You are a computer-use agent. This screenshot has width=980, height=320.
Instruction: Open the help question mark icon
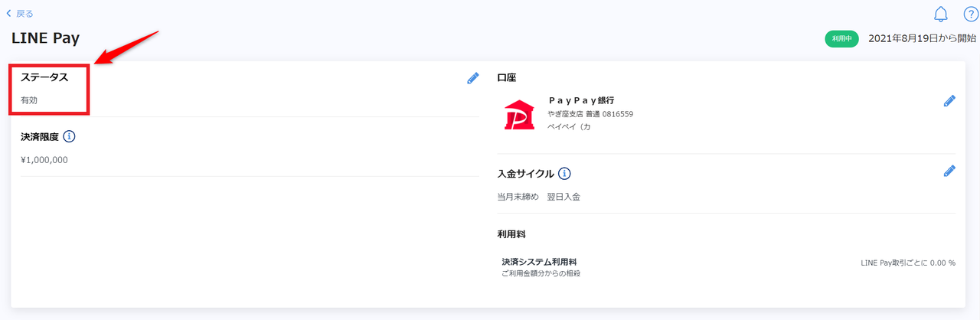[971, 14]
